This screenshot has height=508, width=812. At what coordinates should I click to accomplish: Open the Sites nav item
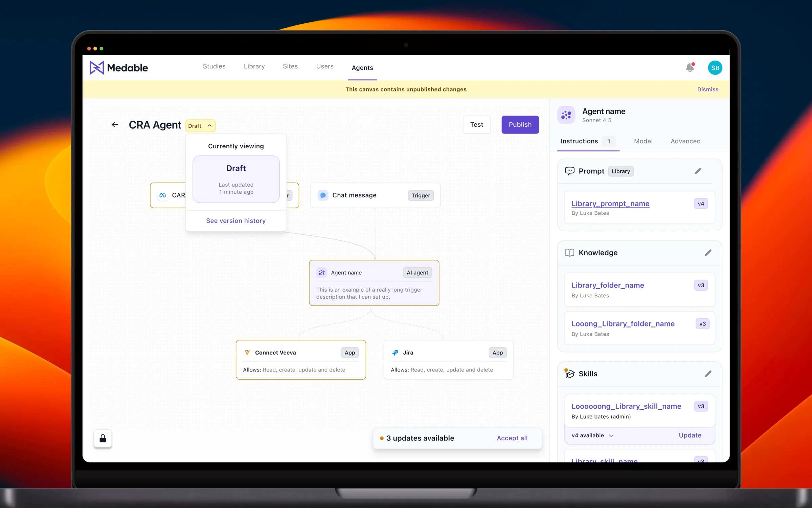click(290, 66)
